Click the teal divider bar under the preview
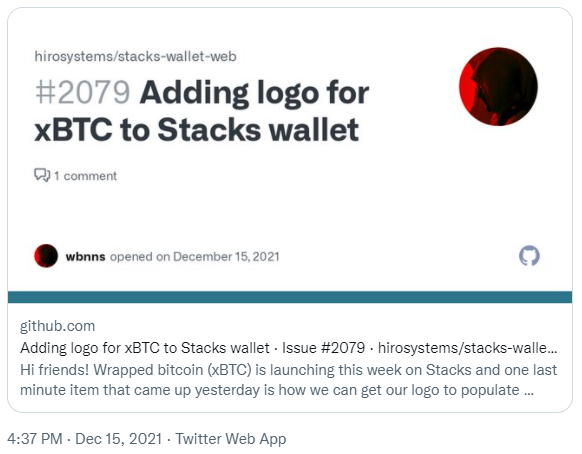The image size is (582, 454). click(290, 297)
